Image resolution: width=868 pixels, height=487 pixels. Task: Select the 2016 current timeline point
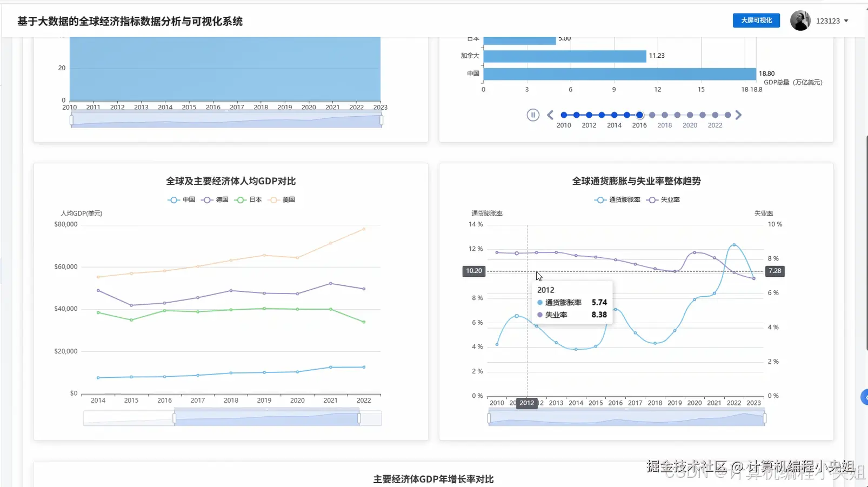coord(639,115)
